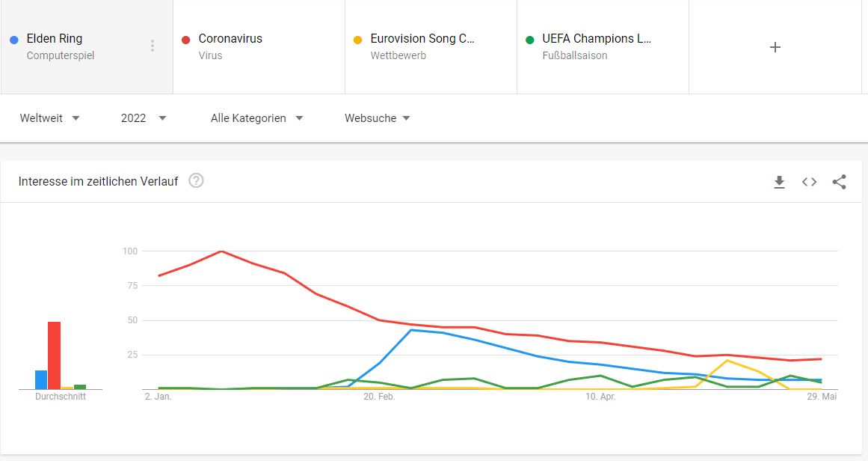The height and width of the screenshot is (461, 868).
Task: Click the red Coronavirus average bar
Action: coord(55,355)
